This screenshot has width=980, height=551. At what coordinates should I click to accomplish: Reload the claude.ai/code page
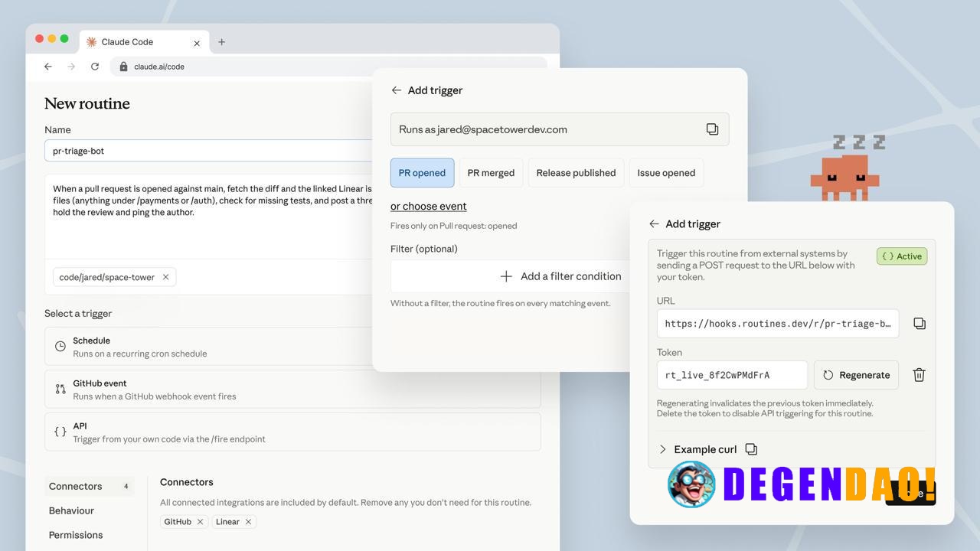coord(94,67)
